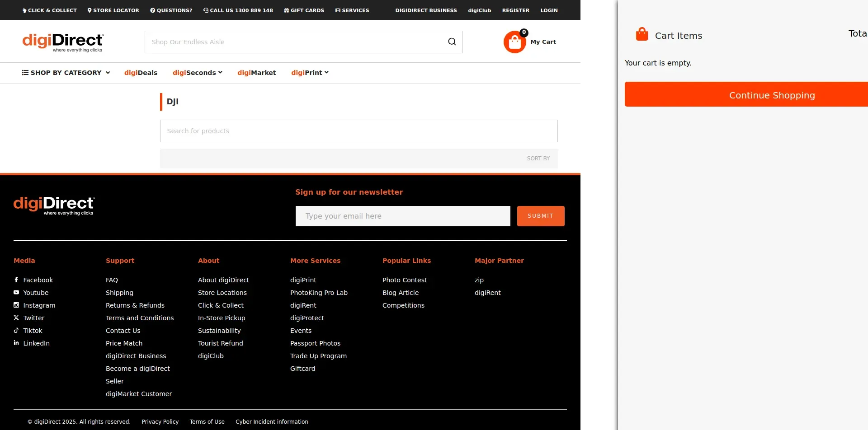Open Terms of Use link
868x430 pixels.
(207, 422)
